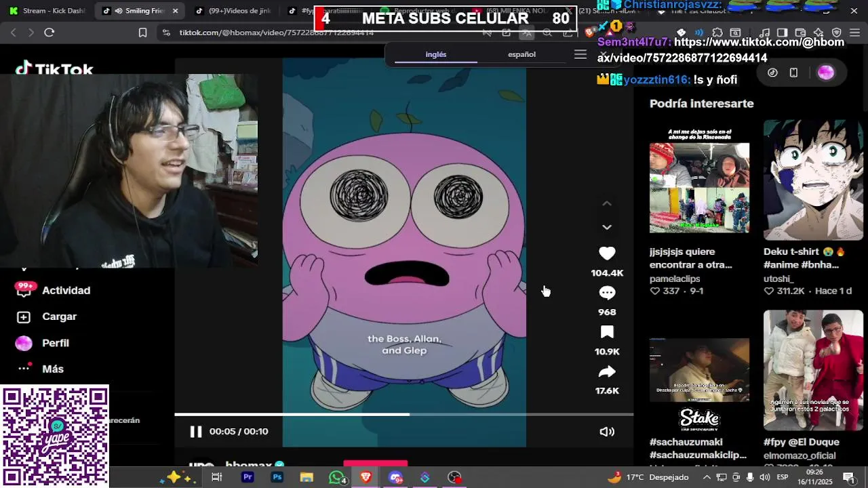868x488 pixels.
Task: Open Task View on the taskbar
Action: click(217, 477)
